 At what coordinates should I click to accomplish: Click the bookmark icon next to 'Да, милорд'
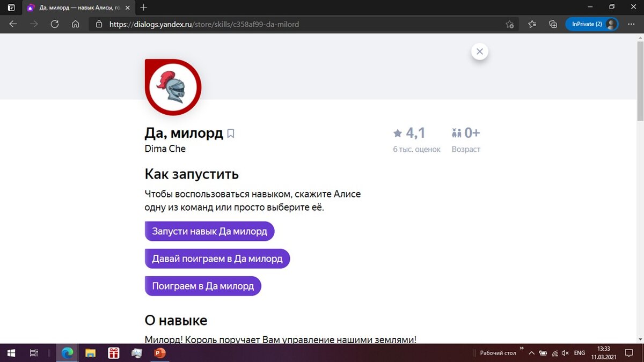[231, 133]
